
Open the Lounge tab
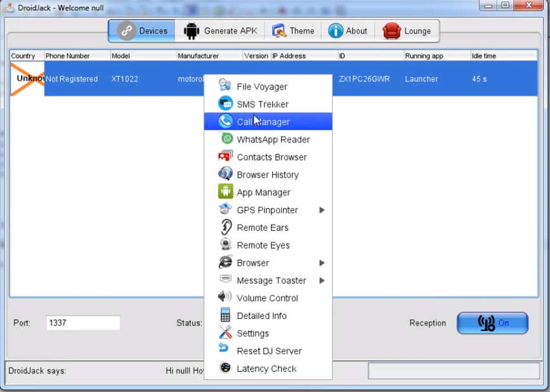pos(407,31)
